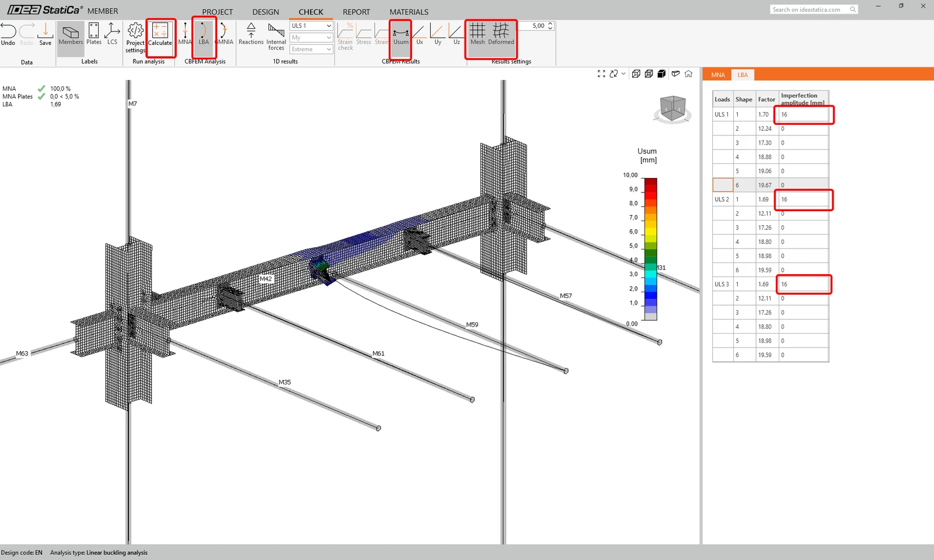Viewport: 934px width, 560px height.
Task: Open the PROJECT tab
Action: point(217,12)
